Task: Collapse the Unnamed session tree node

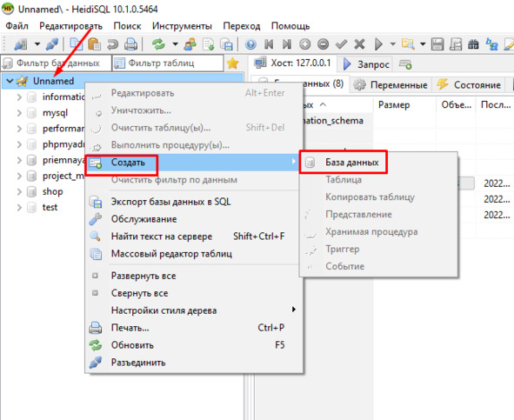Action: (10, 81)
